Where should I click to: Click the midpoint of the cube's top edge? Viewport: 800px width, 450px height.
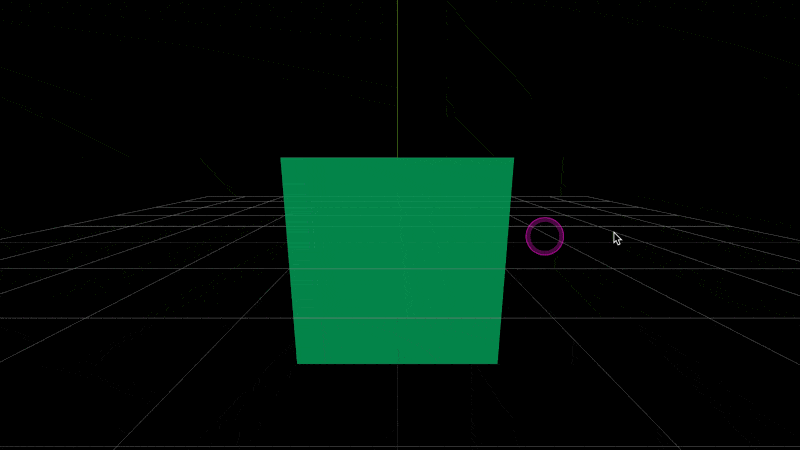[397, 158]
